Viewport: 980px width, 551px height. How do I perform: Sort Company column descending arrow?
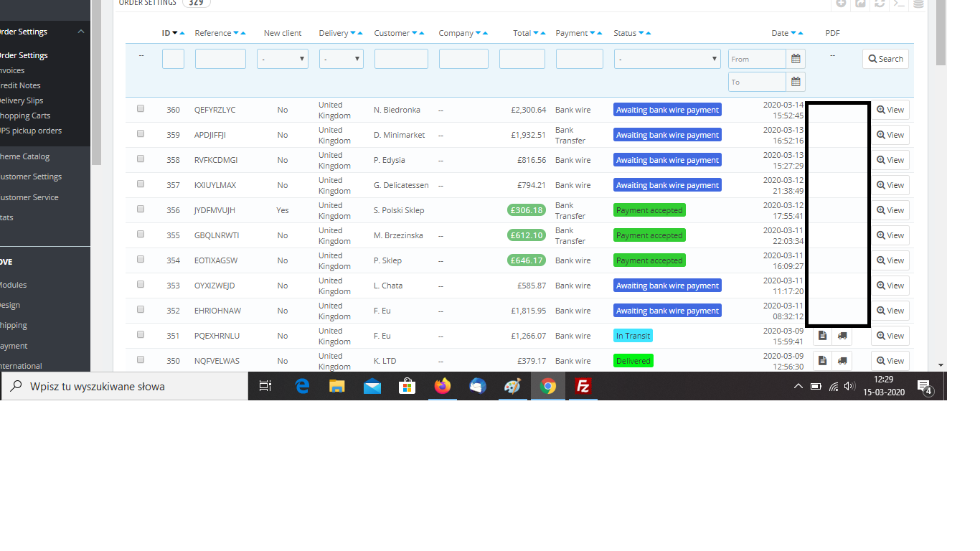tap(479, 33)
